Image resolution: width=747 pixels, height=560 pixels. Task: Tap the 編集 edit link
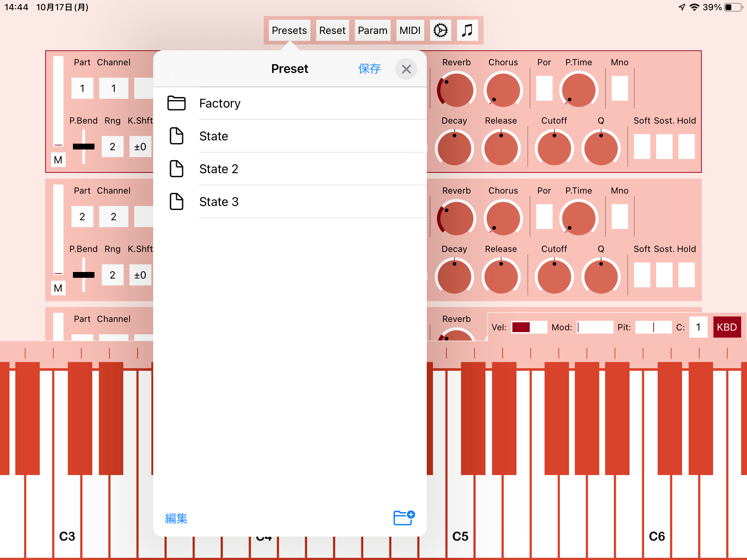tap(176, 518)
